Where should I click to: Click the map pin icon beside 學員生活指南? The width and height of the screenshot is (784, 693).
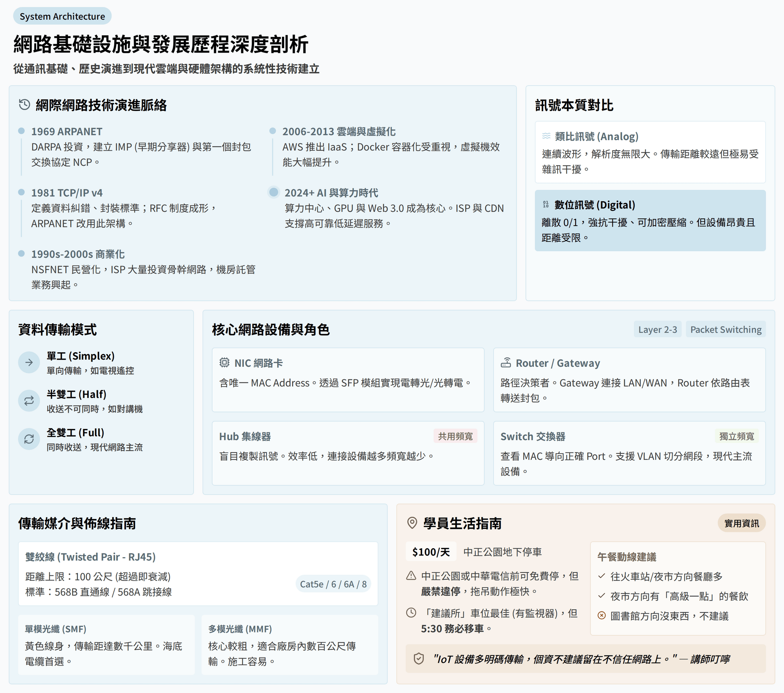click(x=412, y=523)
